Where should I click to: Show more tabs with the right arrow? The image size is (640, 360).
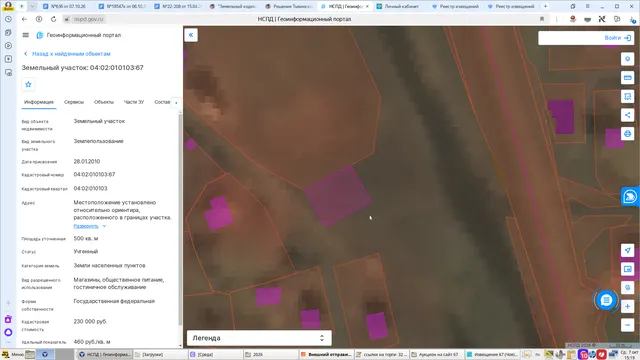click(176, 102)
